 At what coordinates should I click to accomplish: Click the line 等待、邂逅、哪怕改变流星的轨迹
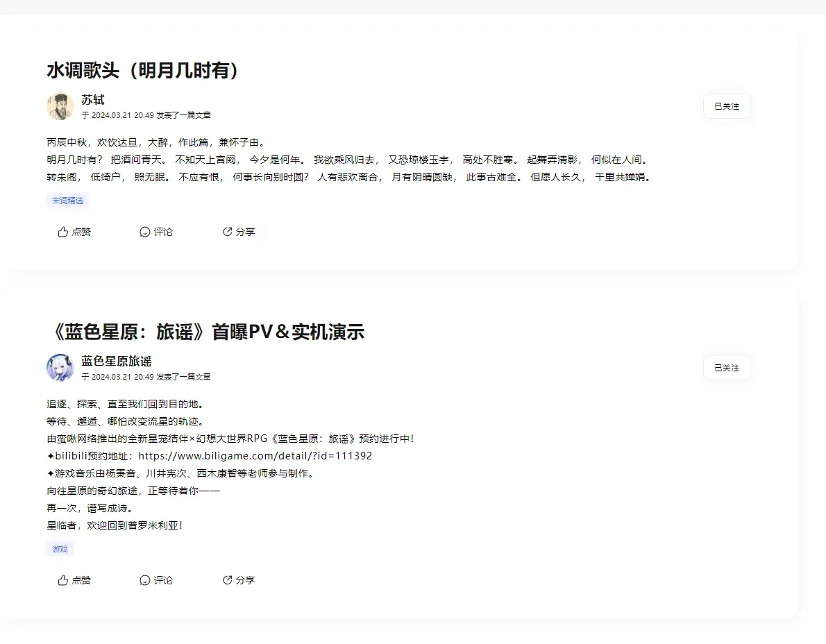(126, 421)
